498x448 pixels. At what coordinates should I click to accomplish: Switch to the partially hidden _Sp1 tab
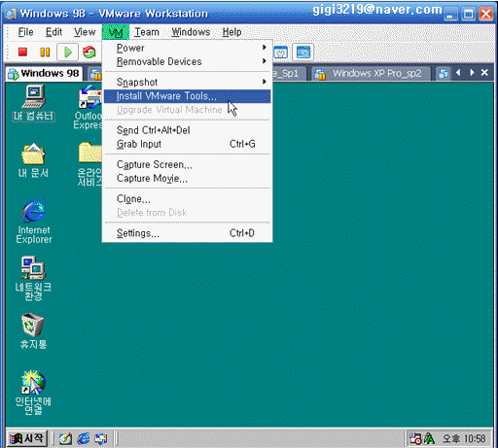click(x=290, y=74)
